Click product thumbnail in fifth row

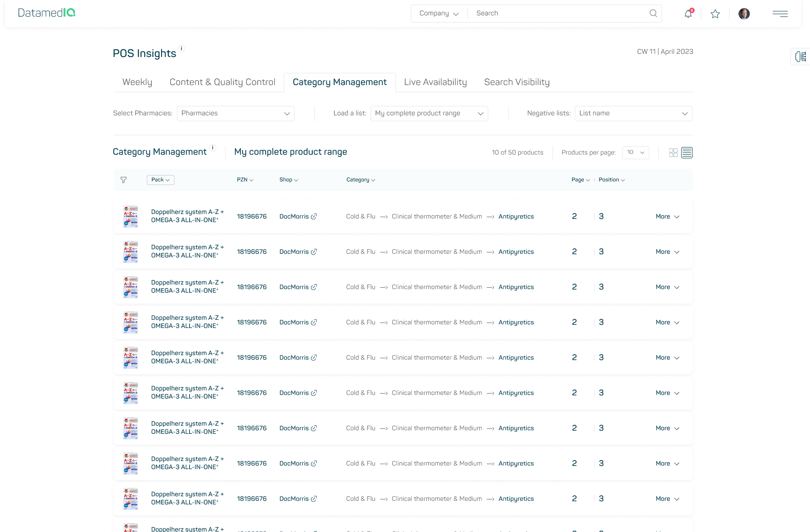[131, 358]
